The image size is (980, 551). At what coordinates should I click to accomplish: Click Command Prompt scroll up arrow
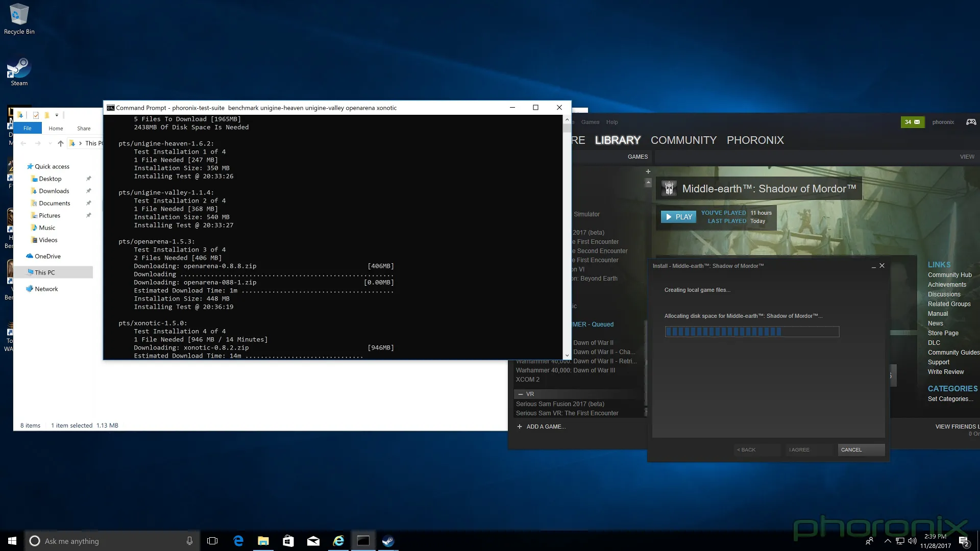click(567, 119)
